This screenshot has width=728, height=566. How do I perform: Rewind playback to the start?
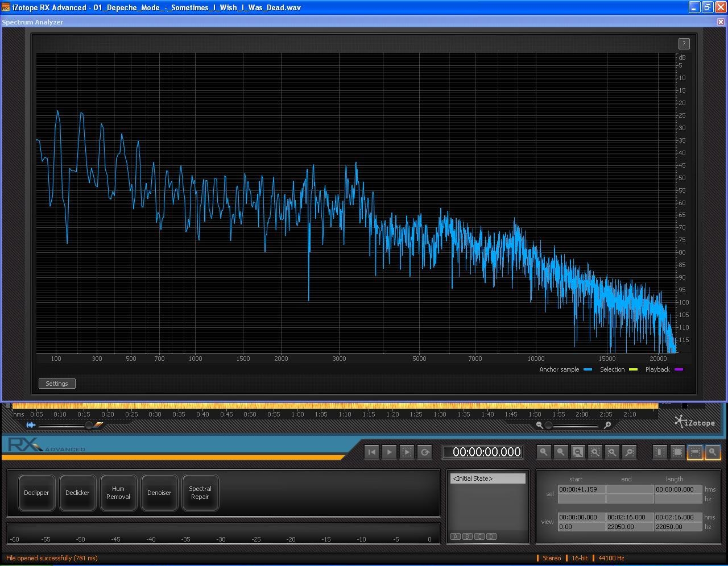(372, 452)
